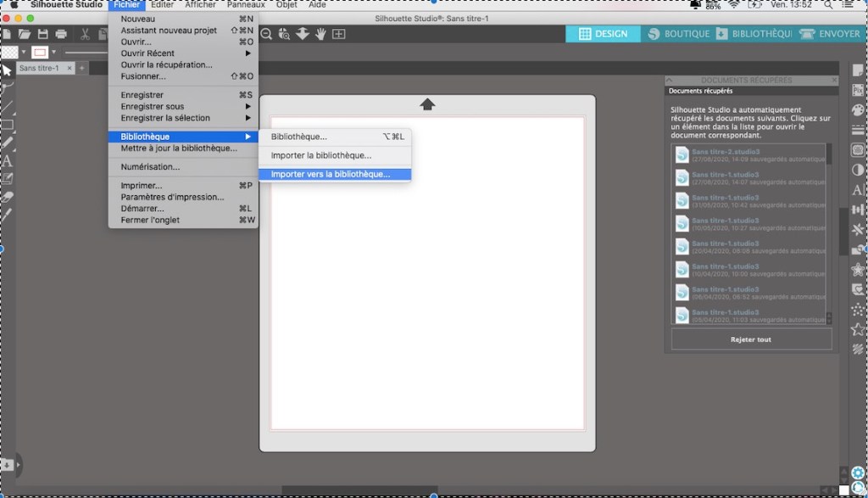Expand the line color dropdown arrow
This screenshot has width=868, height=498.
click(54, 53)
